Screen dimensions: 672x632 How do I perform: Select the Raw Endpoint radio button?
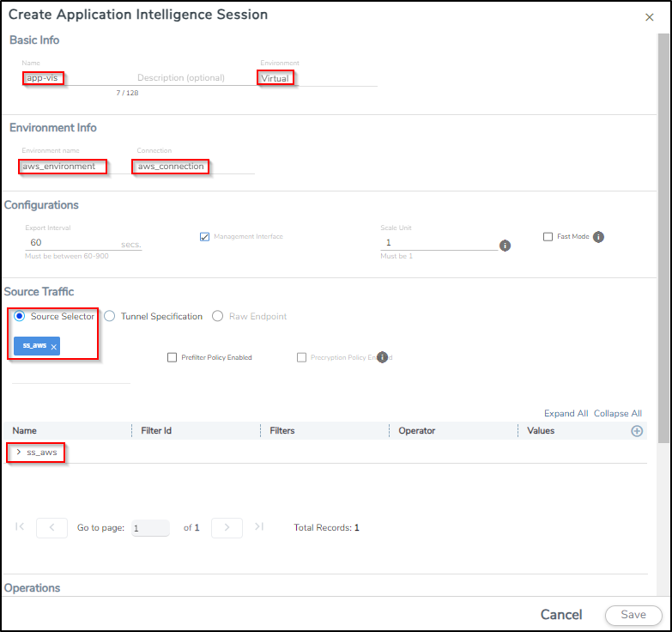point(217,316)
